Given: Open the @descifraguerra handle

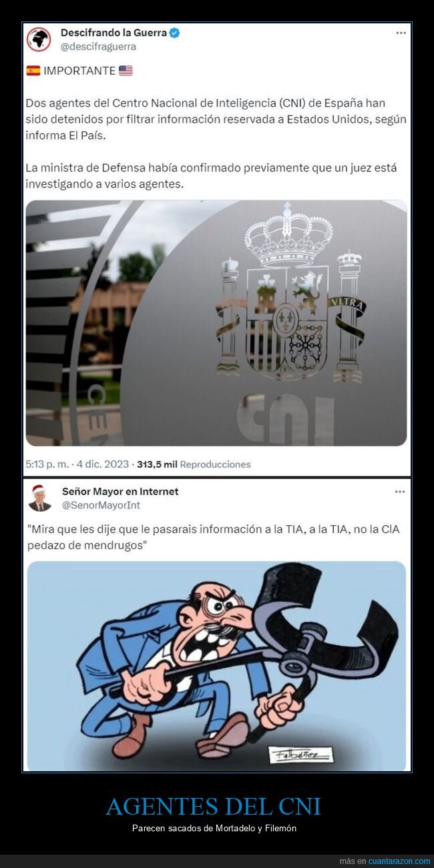Looking at the screenshot, I should 98,46.
